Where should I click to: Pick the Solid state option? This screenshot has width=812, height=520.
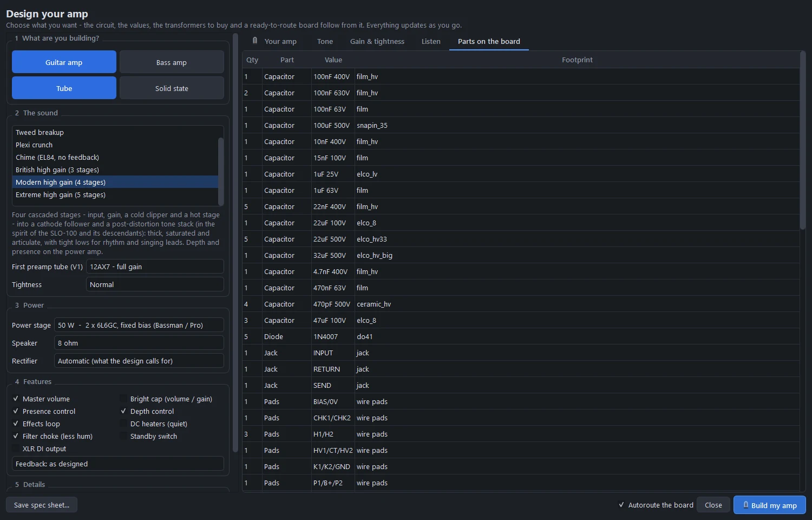tap(172, 88)
